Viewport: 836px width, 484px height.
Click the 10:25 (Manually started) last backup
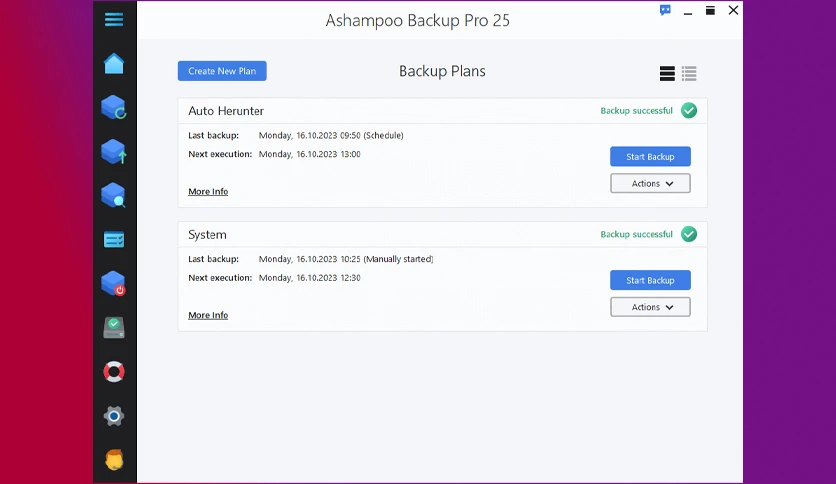click(346, 259)
